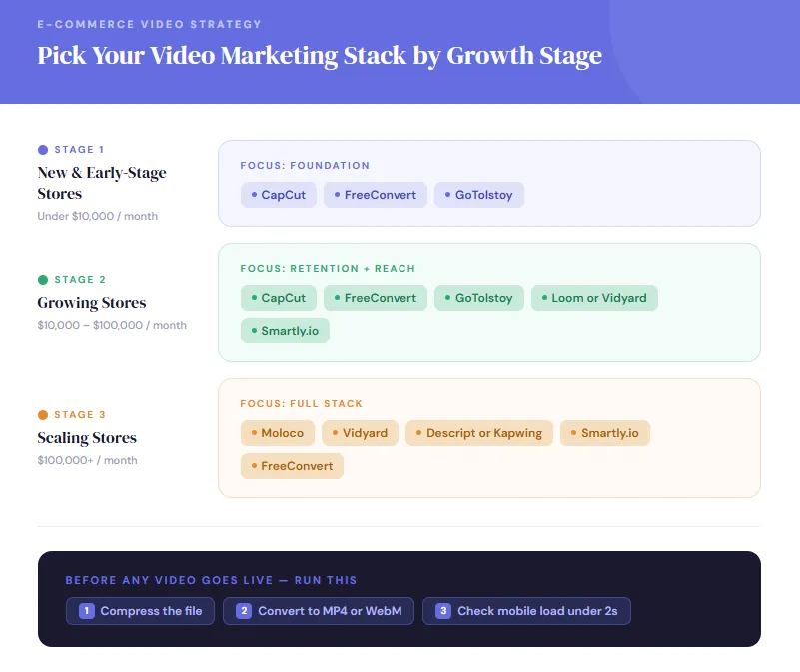Viewport: 800px width, 672px height.
Task: Click Smartly.io in the Full Stack card
Action: click(604, 433)
